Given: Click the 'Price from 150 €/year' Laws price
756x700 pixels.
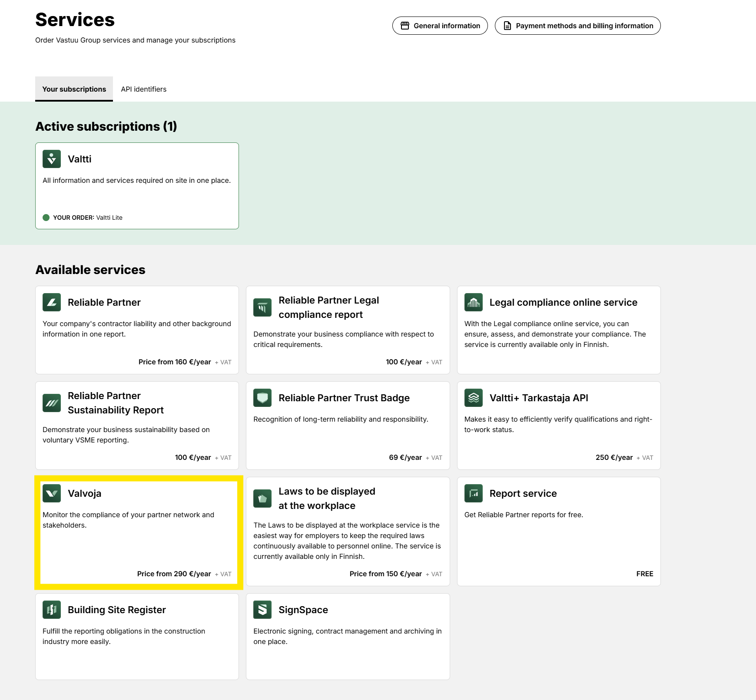Looking at the screenshot, I should 386,574.
